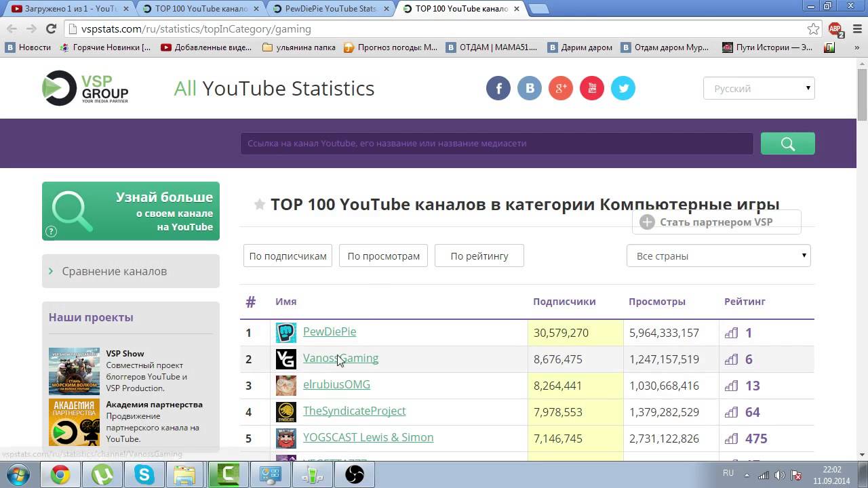This screenshot has width=868, height=488.
Task: Open the VSP Show project thumbnail
Action: [x=74, y=371]
